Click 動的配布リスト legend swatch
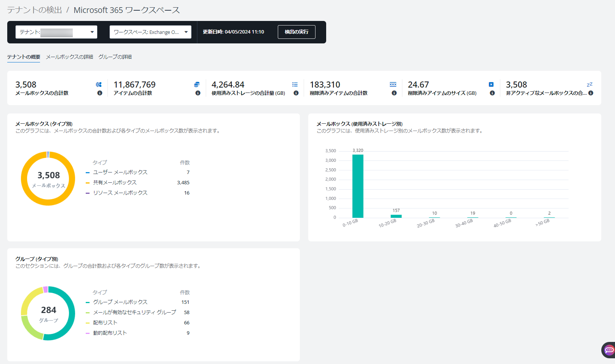615x364 pixels. (x=88, y=333)
